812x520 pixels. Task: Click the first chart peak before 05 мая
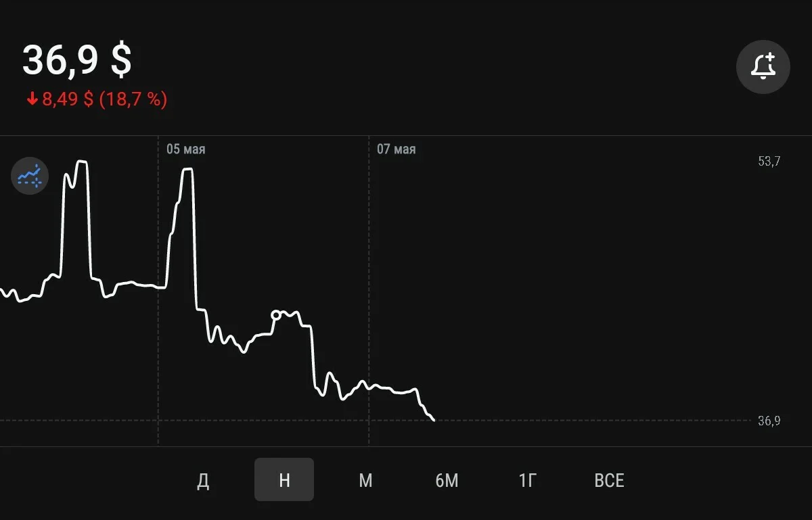coord(82,162)
